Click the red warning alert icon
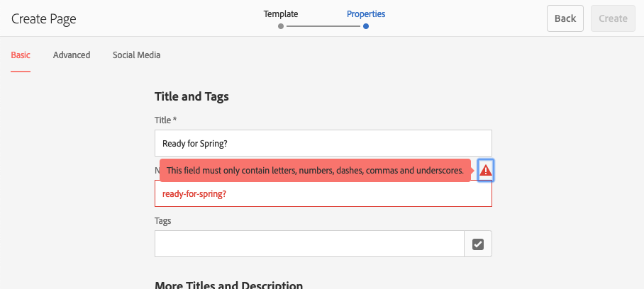The width and height of the screenshot is (644, 289). pyautogui.click(x=486, y=171)
